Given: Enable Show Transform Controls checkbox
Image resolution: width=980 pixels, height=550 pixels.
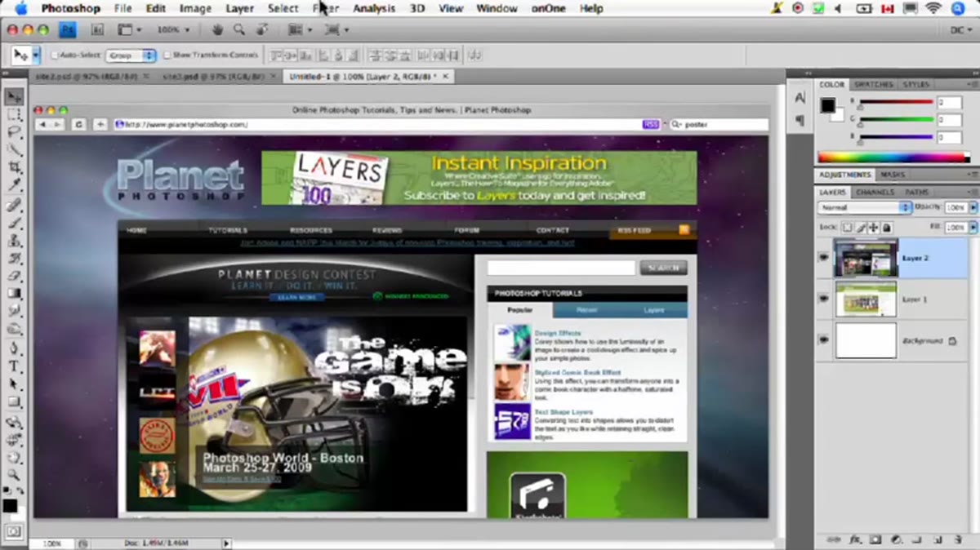Looking at the screenshot, I should click(x=167, y=55).
